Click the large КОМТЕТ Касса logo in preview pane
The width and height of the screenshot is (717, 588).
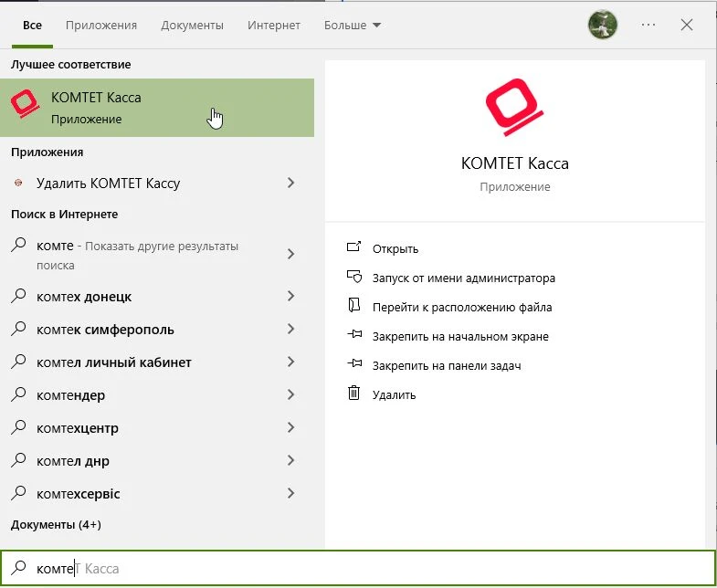(x=514, y=108)
